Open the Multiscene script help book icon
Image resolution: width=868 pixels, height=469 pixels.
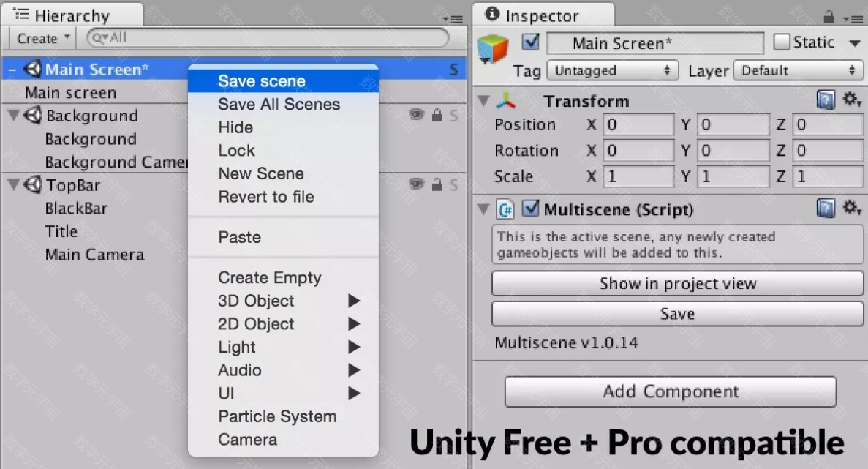pos(826,209)
